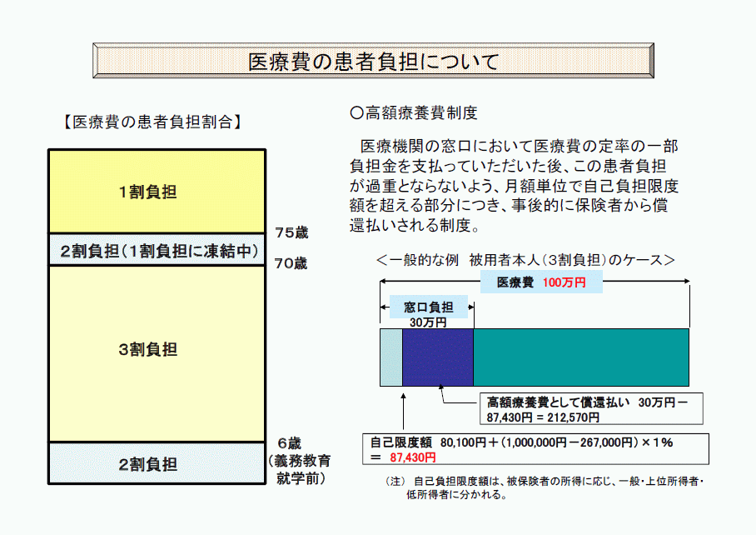Screen dimensions: 756x535
Task: Click the 70歳 age label
Action: click(x=291, y=263)
